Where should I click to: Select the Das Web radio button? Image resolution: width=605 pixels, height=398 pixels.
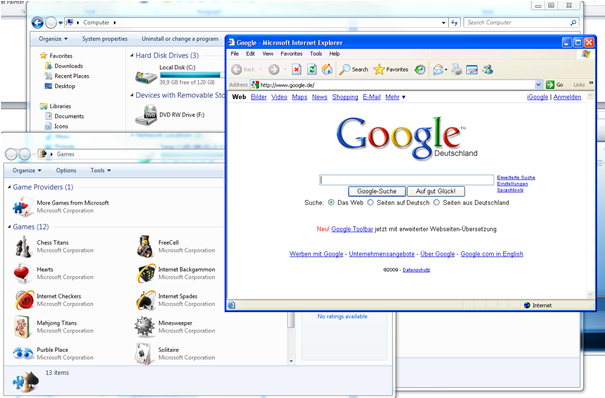[331, 202]
